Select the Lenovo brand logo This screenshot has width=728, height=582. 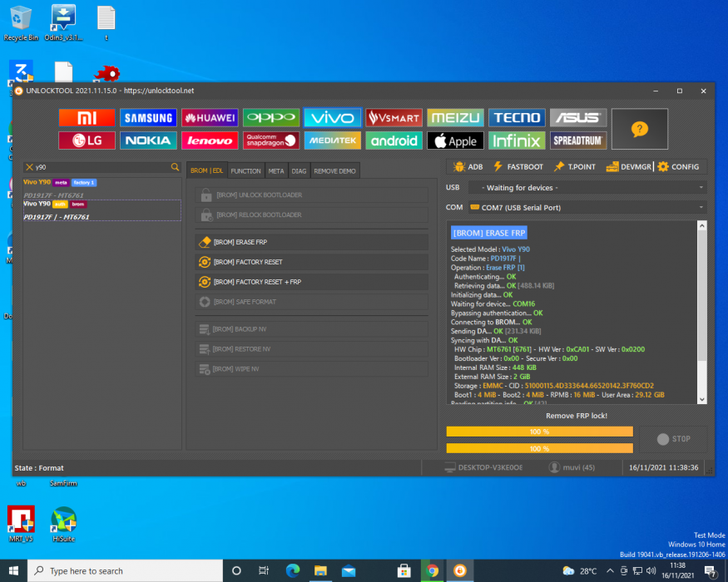point(210,141)
